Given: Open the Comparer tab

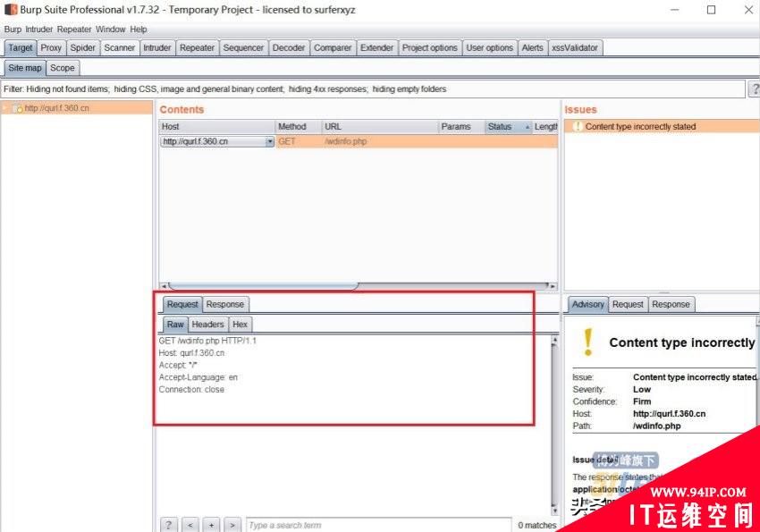Looking at the screenshot, I should pyautogui.click(x=333, y=48).
